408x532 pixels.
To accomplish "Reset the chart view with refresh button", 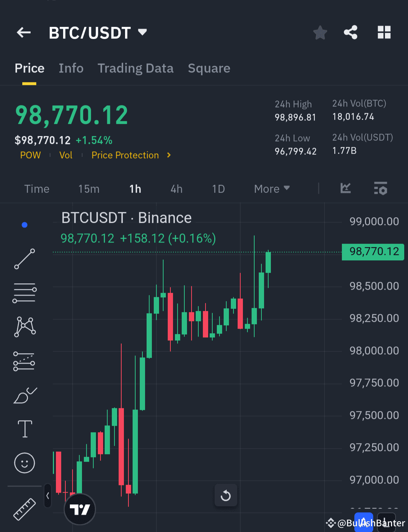I will click(x=226, y=495).
